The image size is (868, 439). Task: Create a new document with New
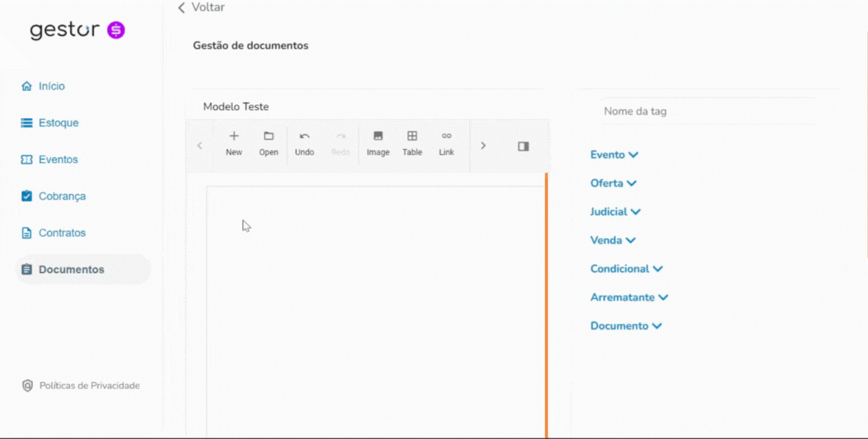click(234, 143)
